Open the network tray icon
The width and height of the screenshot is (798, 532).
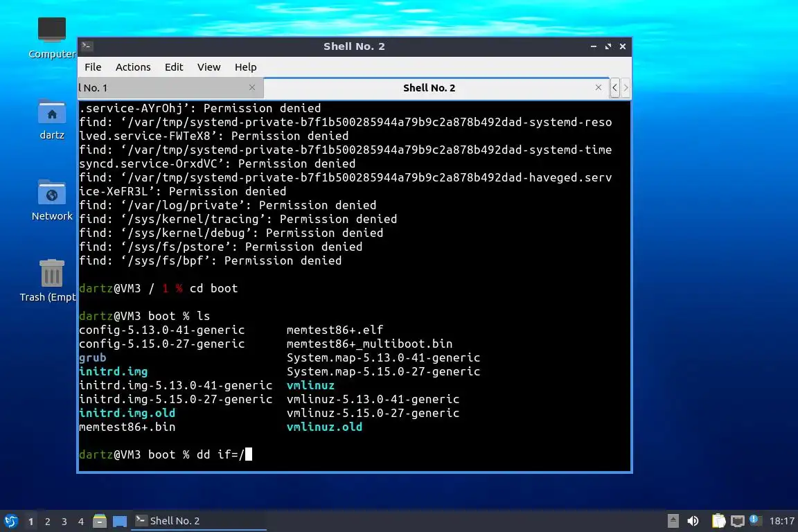[x=738, y=521]
